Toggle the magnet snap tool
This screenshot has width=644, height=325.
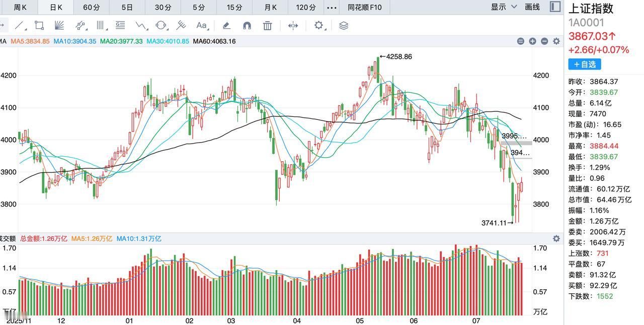(247, 25)
